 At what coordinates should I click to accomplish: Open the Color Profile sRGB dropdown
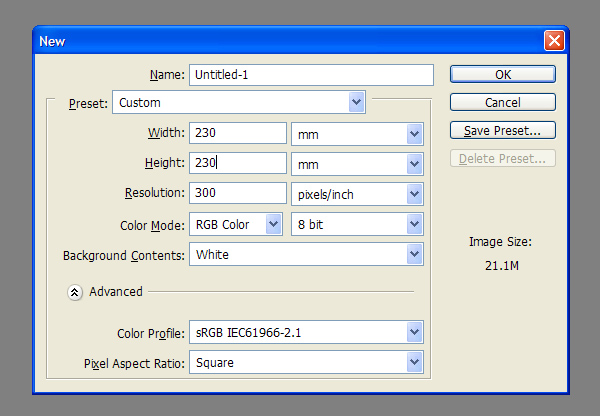point(306,332)
